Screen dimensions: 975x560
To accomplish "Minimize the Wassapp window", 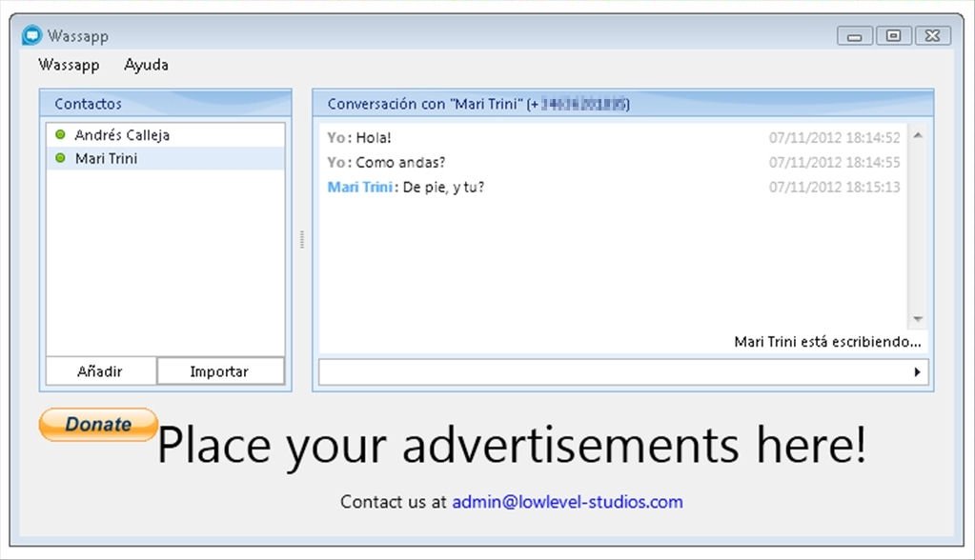I will pos(855,36).
